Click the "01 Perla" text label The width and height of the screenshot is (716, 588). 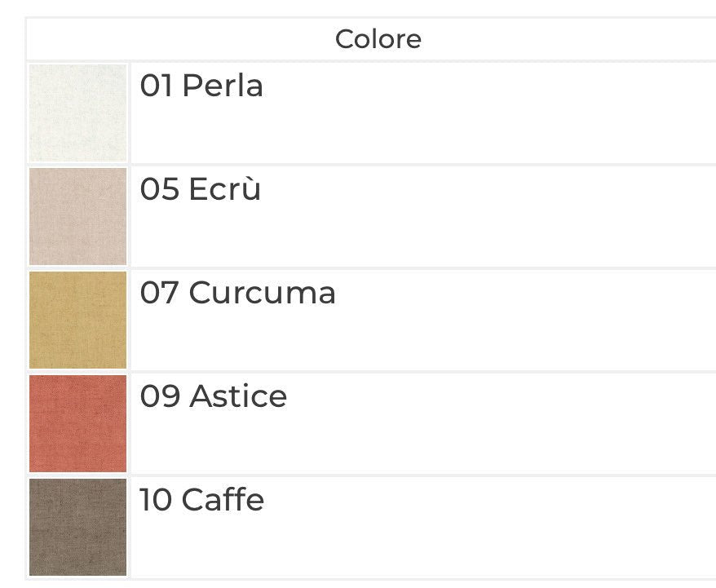coord(201,86)
